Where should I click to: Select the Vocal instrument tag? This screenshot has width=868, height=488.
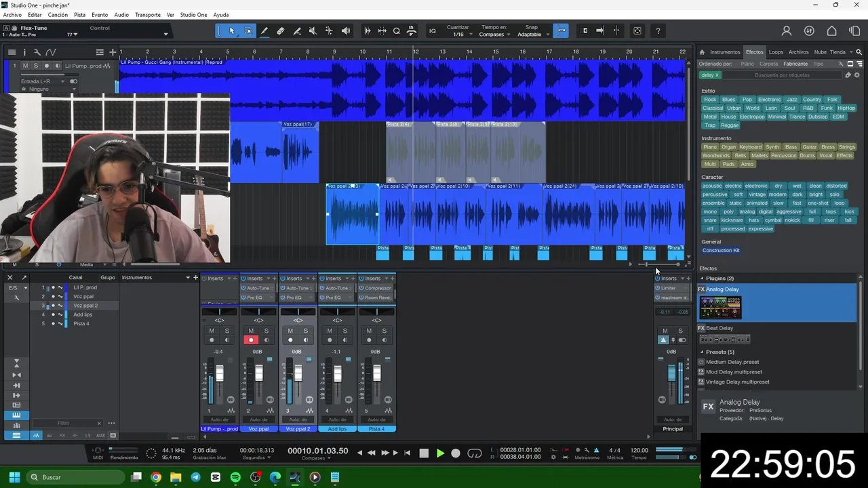825,156
